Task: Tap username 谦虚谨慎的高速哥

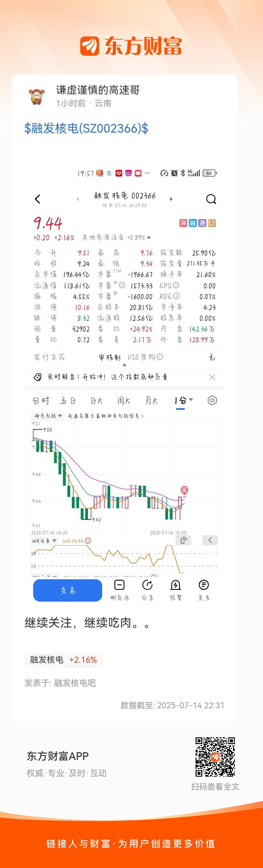Action: [x=98, y=90]
